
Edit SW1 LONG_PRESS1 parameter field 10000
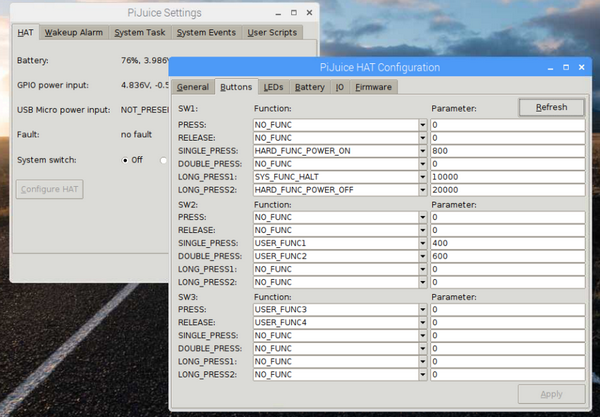click(x=508, y=177)
